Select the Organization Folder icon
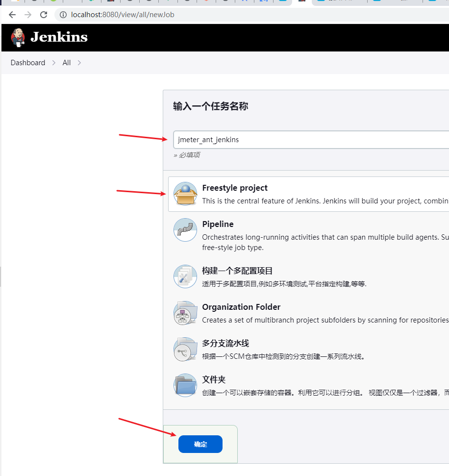 tap(185, 313)
